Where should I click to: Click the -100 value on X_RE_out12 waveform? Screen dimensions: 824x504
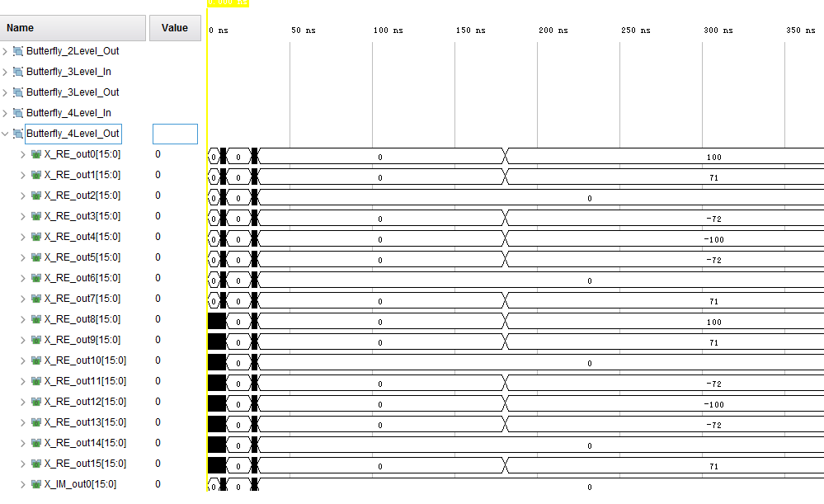click(x=713, y=405)
